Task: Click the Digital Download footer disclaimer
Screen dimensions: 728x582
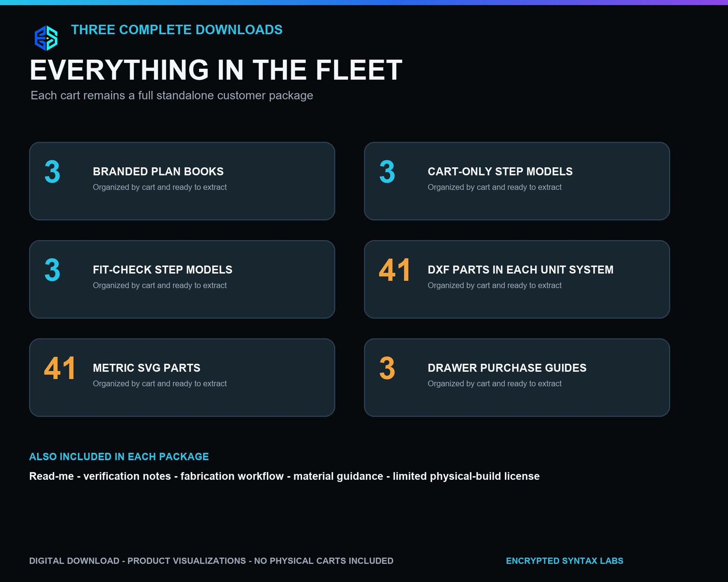Action: pyautogui.click(x=211, y=561)
